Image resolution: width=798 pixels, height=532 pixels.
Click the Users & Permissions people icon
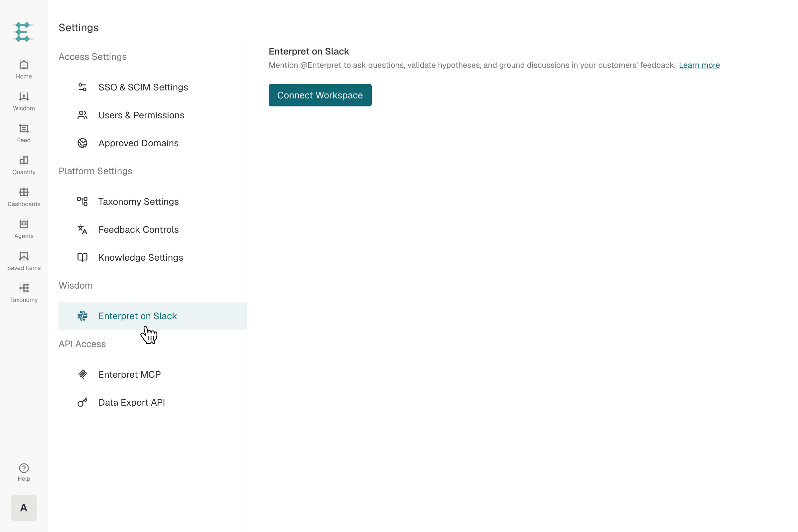coord(82,115)
